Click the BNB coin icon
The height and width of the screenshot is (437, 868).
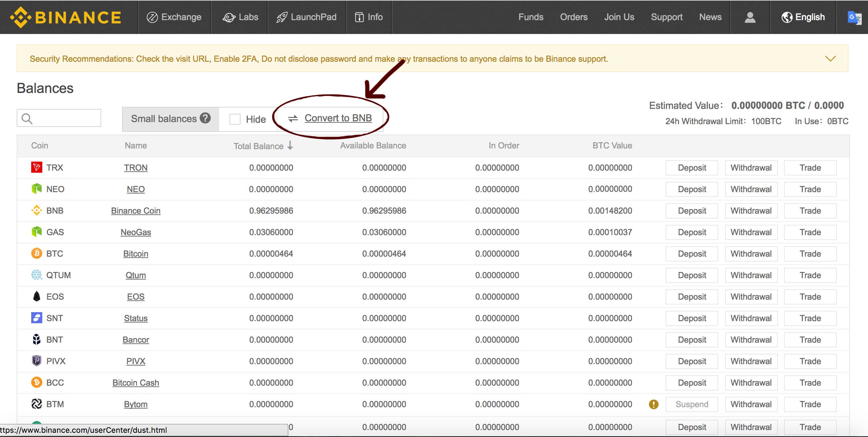coord(36,211)
